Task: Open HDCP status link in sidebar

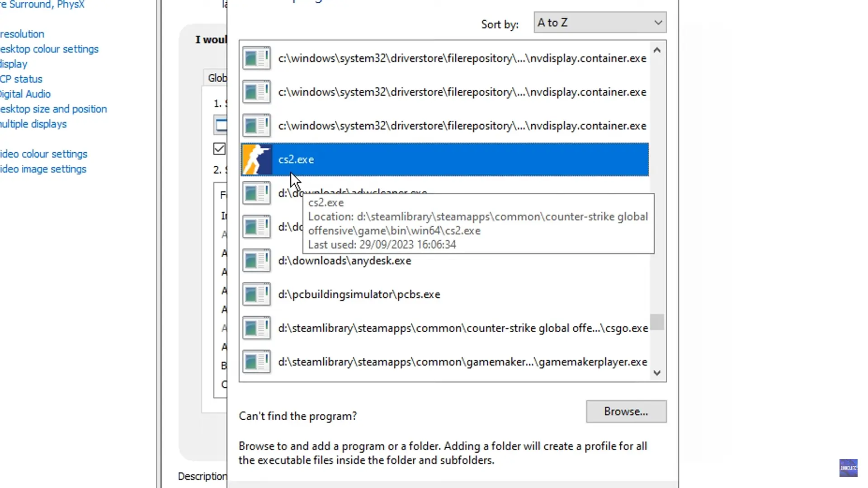Action: (21, 79)
